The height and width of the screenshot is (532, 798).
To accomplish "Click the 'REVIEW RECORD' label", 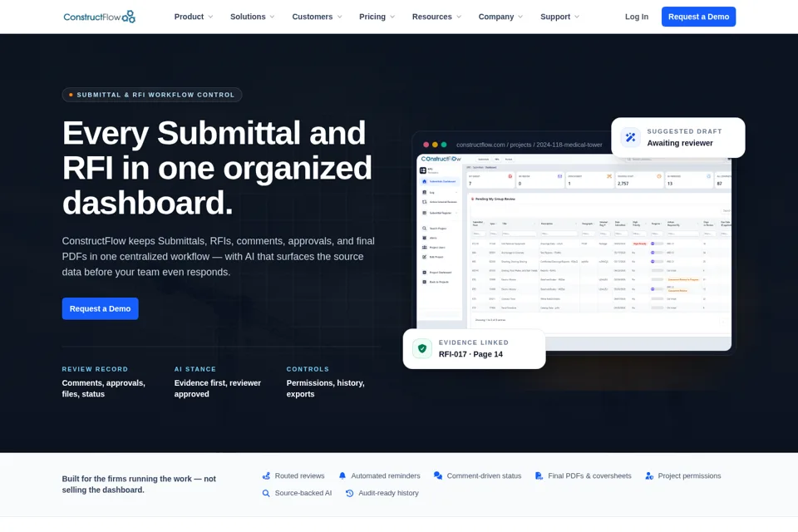I will coord(95,369).
